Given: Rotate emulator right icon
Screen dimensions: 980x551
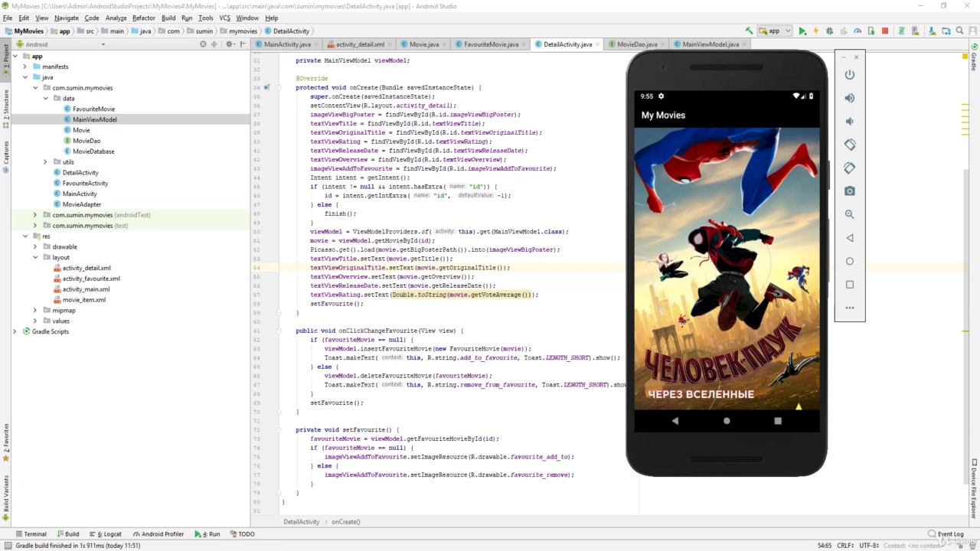Looking at the screenshot, I should click(850, 168).
